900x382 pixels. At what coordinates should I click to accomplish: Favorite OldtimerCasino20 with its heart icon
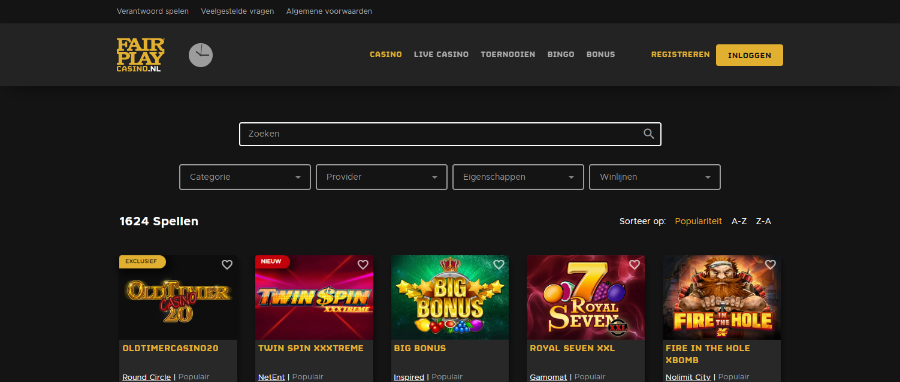[227, 264]
